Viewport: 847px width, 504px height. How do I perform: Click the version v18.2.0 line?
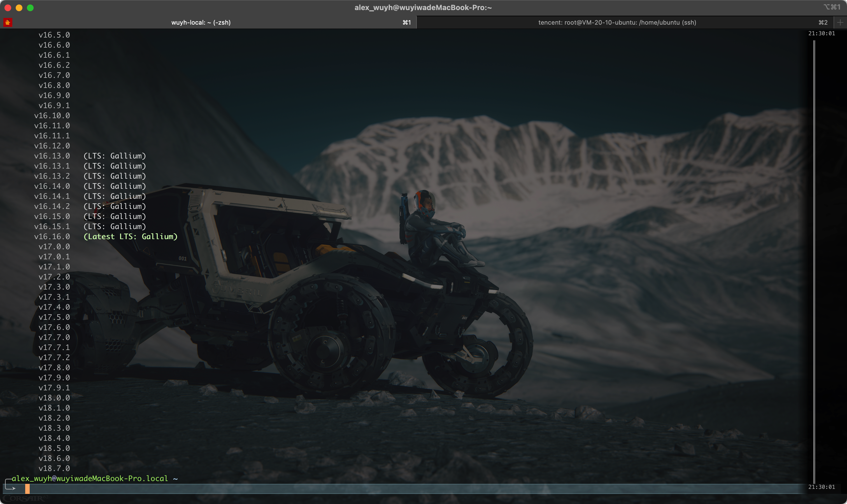pos(54,418)
